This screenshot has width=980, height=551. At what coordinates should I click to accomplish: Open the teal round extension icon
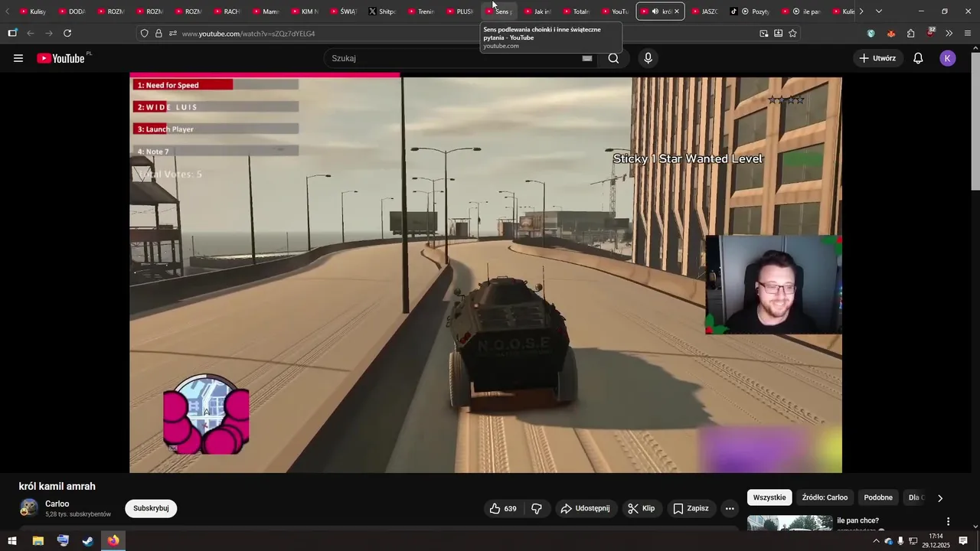[x=871, y=34]
